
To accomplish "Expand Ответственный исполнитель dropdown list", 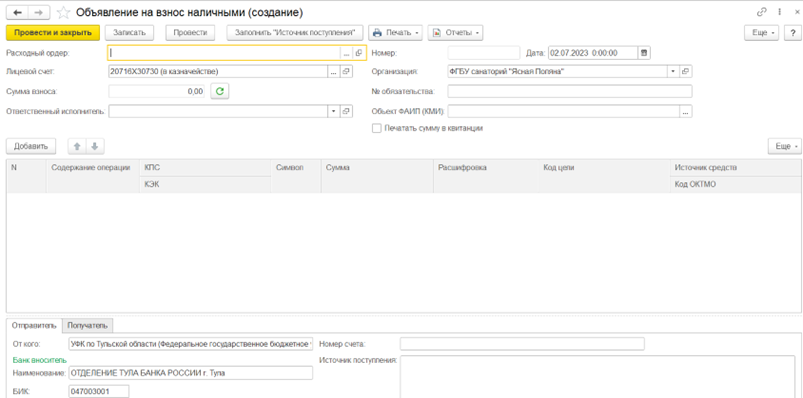I will coord(334,111).
